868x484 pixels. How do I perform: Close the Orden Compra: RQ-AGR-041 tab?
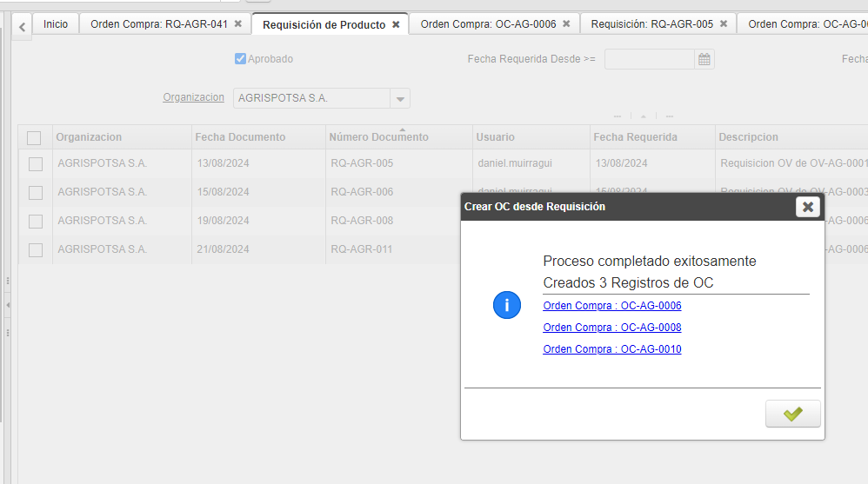point(238,24)
